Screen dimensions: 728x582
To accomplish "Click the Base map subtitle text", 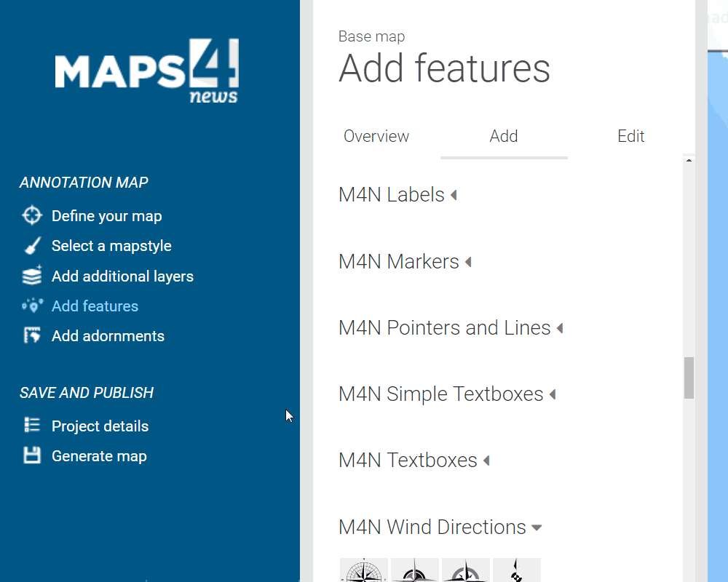I will tap(371, 36).
